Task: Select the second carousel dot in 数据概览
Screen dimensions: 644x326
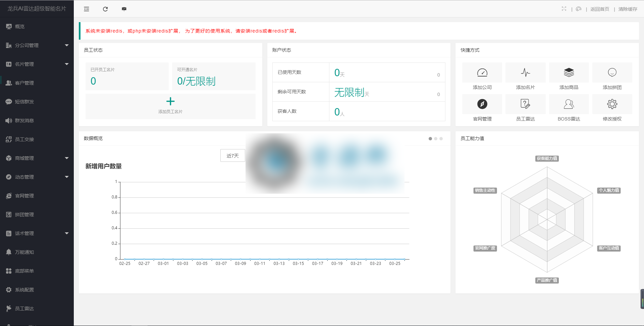Action: pos(436,139)
